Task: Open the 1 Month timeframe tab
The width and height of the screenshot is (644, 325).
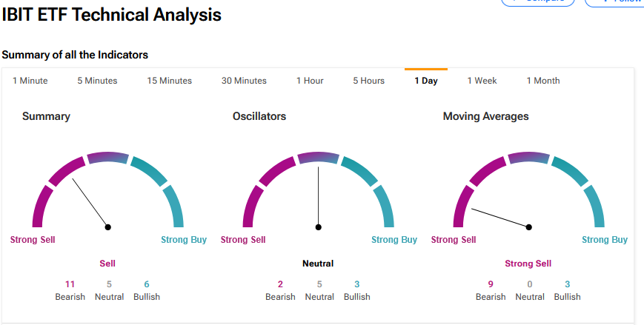Action: point(543,81)
